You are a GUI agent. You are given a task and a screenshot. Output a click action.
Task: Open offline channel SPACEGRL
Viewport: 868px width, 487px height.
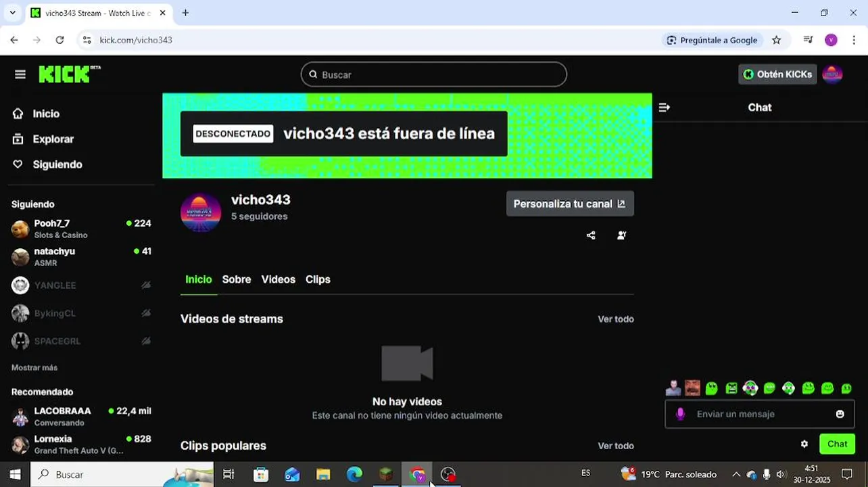click(81, 341)
